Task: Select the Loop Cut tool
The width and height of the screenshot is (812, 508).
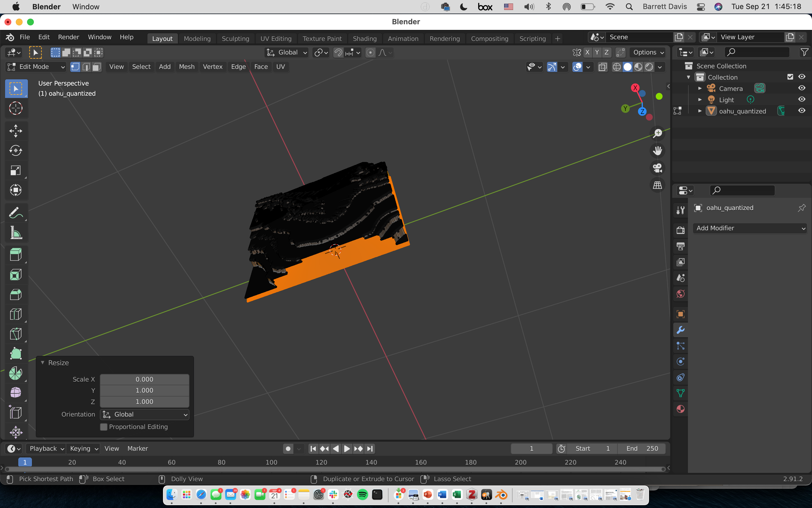Action: (x=16, y=314)
